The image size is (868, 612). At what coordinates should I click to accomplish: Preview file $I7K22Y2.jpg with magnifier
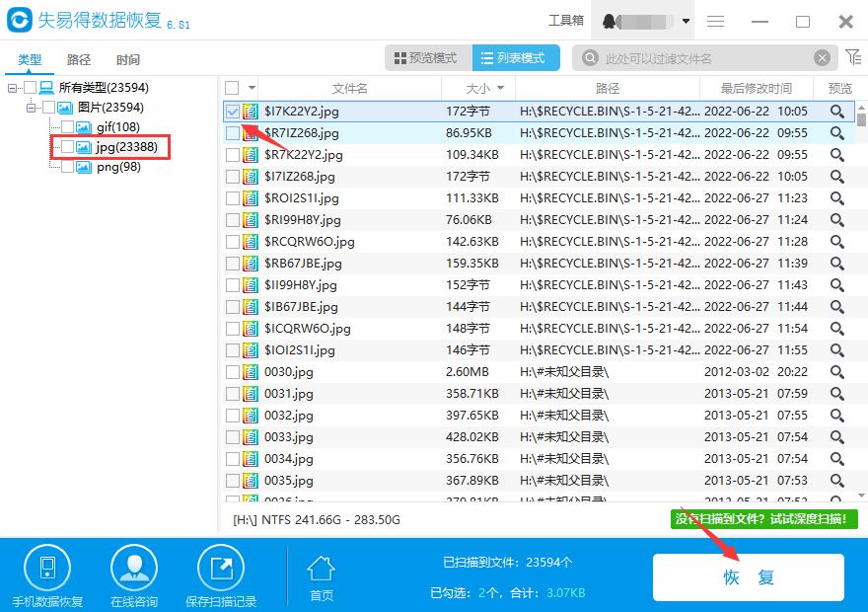click(837, 112)
